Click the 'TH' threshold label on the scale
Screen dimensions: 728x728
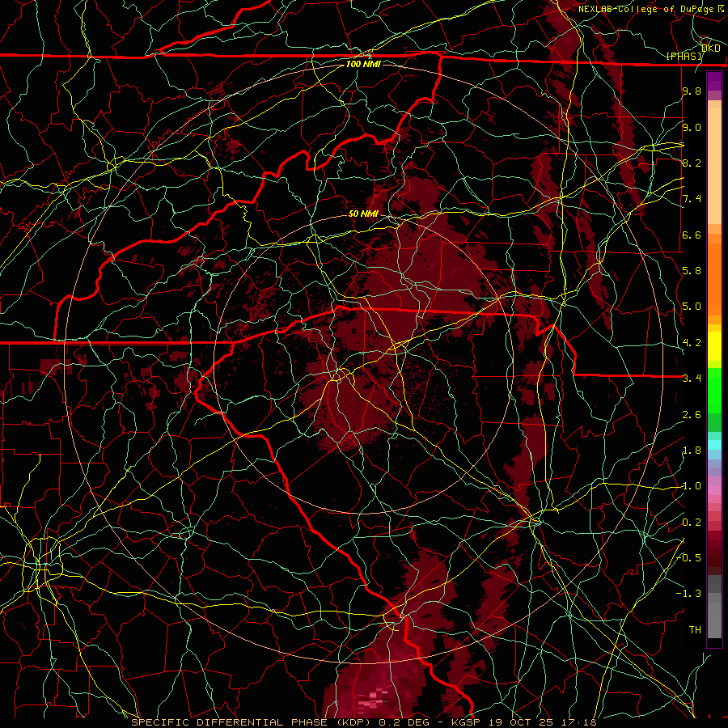[x=695, y=630]
